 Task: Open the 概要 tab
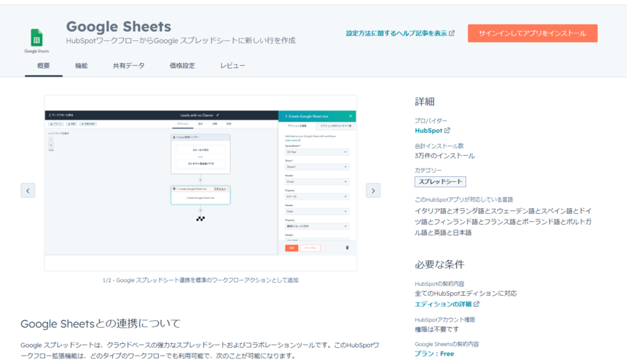coord(44,65)
